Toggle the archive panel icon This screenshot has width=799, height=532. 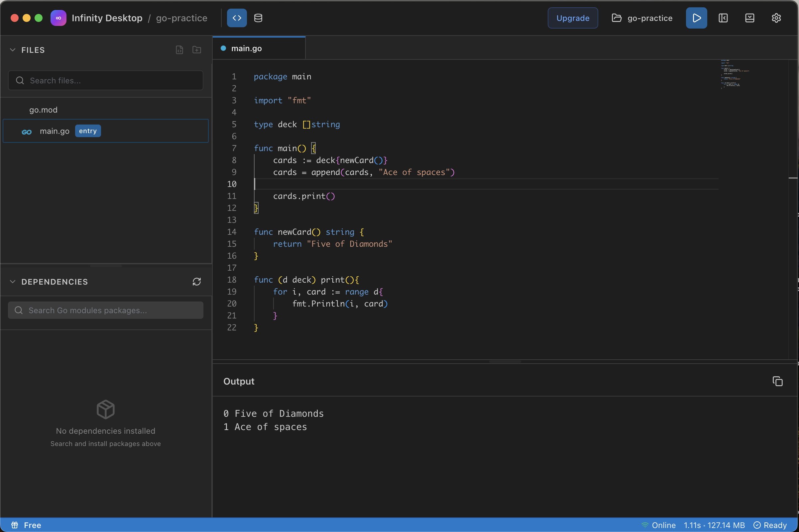point(750,18)
